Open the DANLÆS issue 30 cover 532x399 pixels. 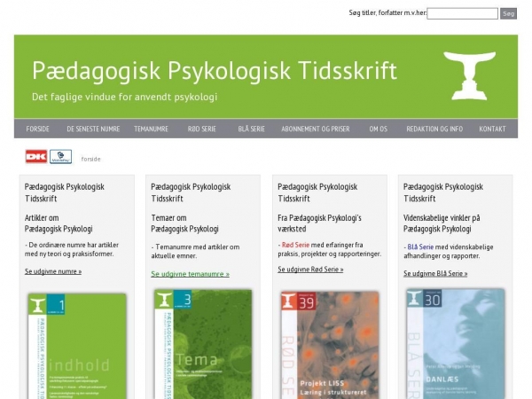click(456, 344)
